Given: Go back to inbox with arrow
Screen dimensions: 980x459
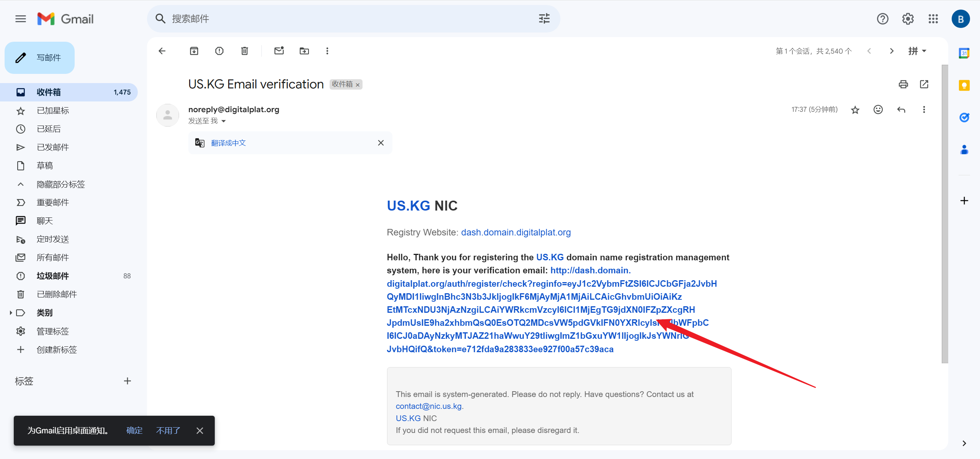Looking at the screenshot, I should point(162,51).
